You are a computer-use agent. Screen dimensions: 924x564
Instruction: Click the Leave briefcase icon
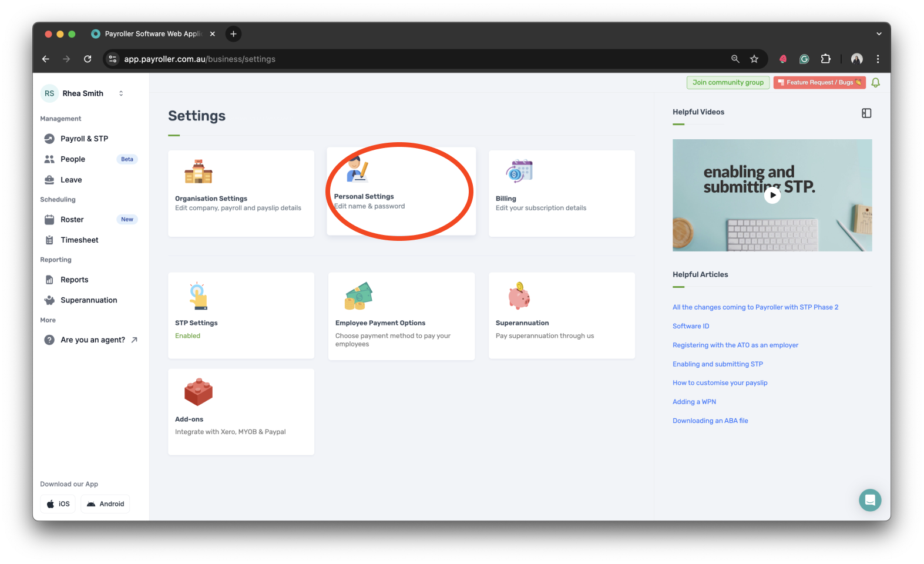point(49,180)
